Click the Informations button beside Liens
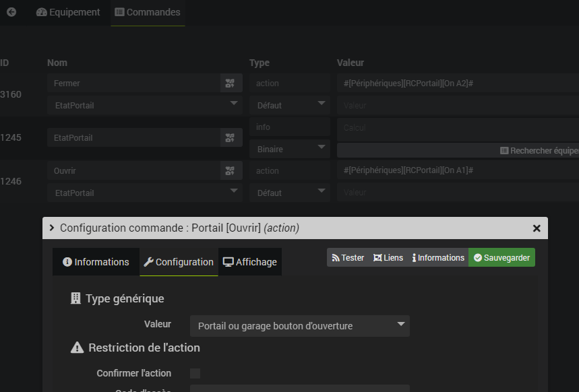The width and height of the screenshot is (579, 392). coord(438,258)
